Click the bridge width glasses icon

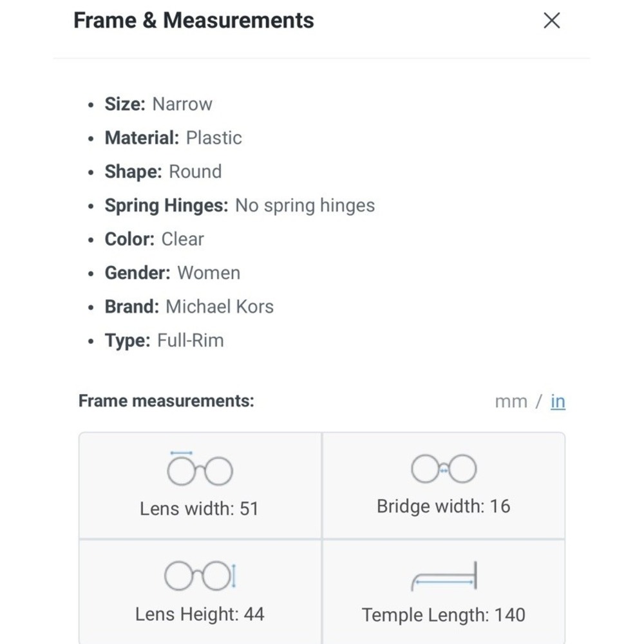pos(444,469)
